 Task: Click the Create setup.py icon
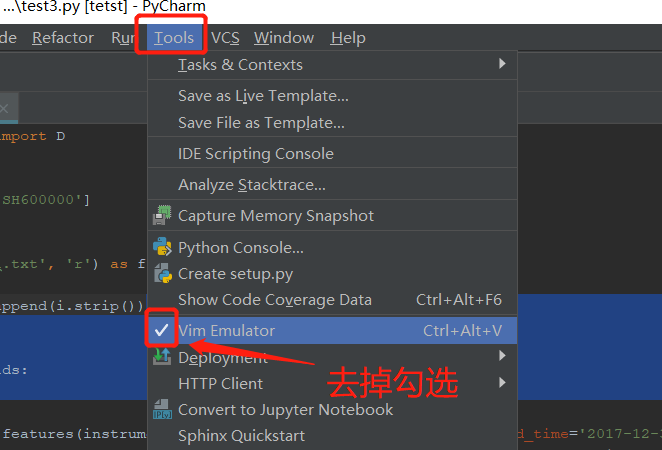point(162,274)
